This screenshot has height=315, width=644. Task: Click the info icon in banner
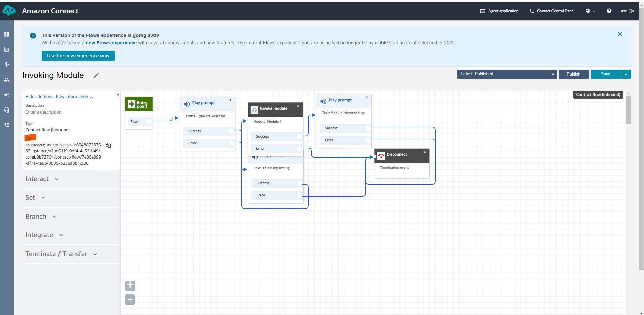point(33,36)
